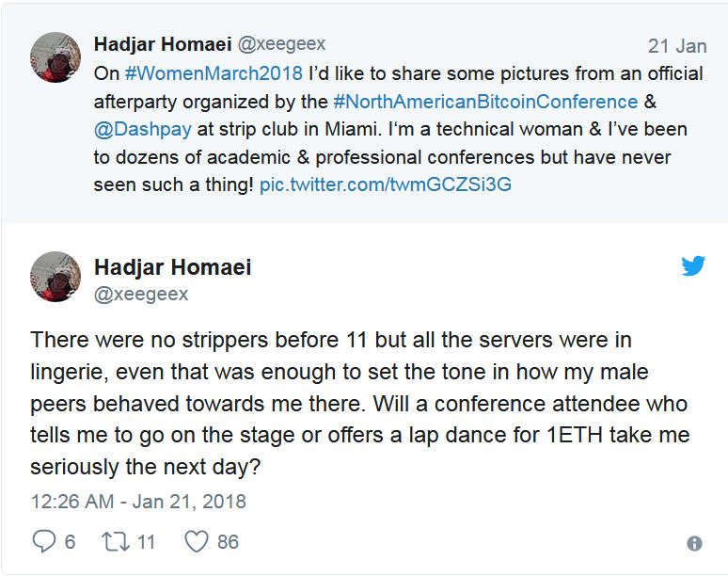
Task: Click the 86 likes count
Action: [227, 541]
